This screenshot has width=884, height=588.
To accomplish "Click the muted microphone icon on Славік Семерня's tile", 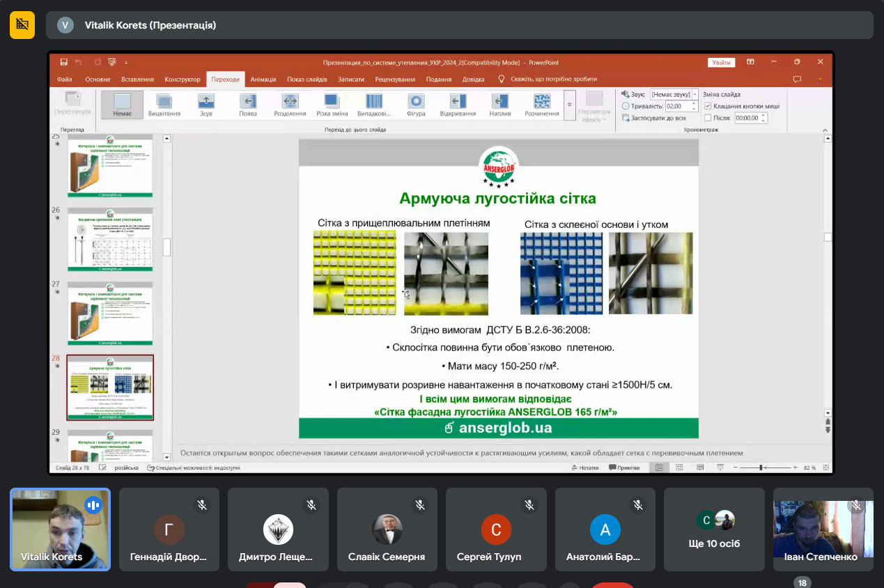I will pos(420,505).
